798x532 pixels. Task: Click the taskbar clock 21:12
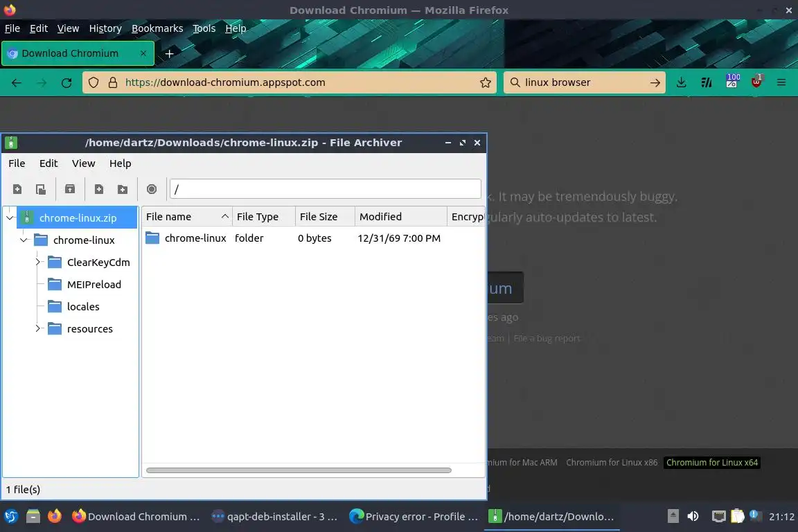tap(781, 517)
